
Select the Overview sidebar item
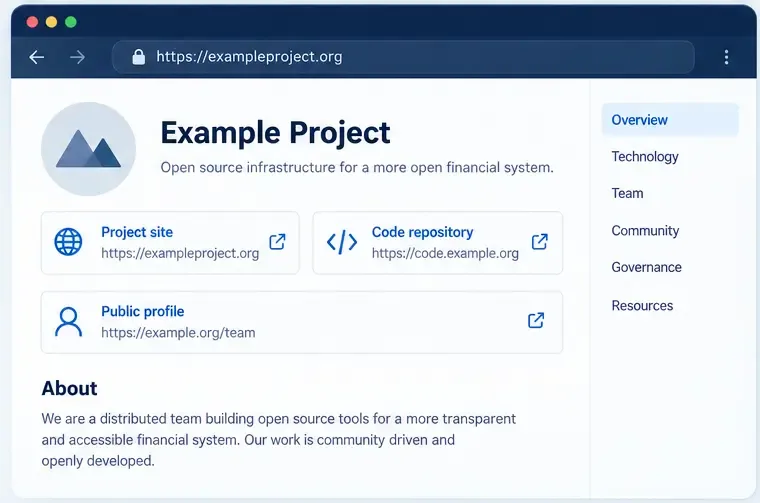tap(670, 120)
